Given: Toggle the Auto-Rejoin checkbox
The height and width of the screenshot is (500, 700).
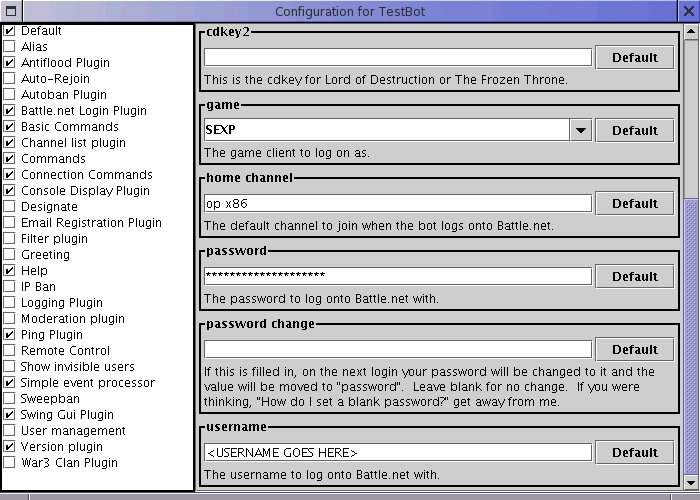Looking at the screenshot, I should pyautogui.click(x=9, y=79).
